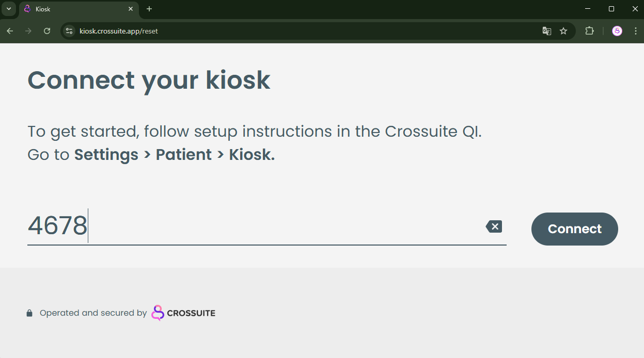Click the browser forward arrow

pos(28,31)
